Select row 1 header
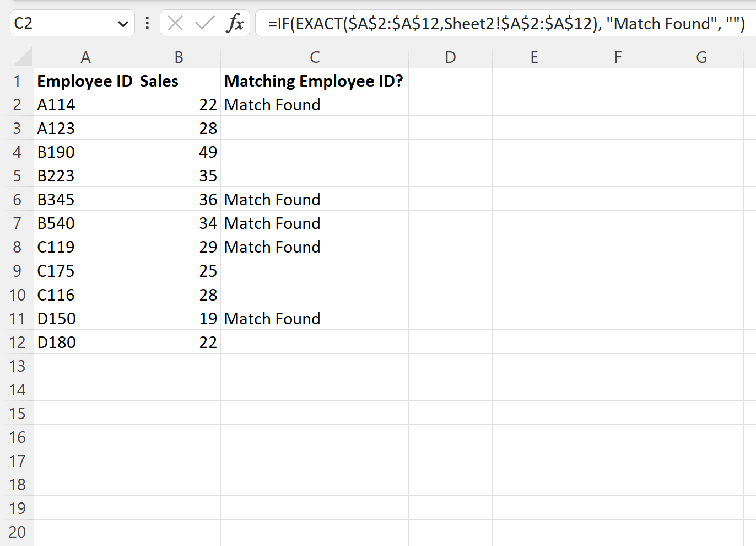Viewport: 756px width, 546px height. coord(17,81)
